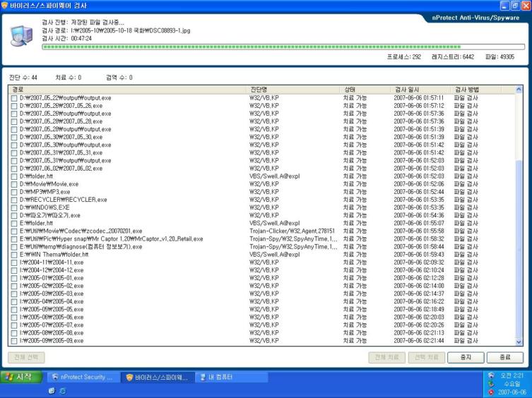Select the E:\WIN Thema\folder.htt path
532x398 pixels.
pos(54,255)
